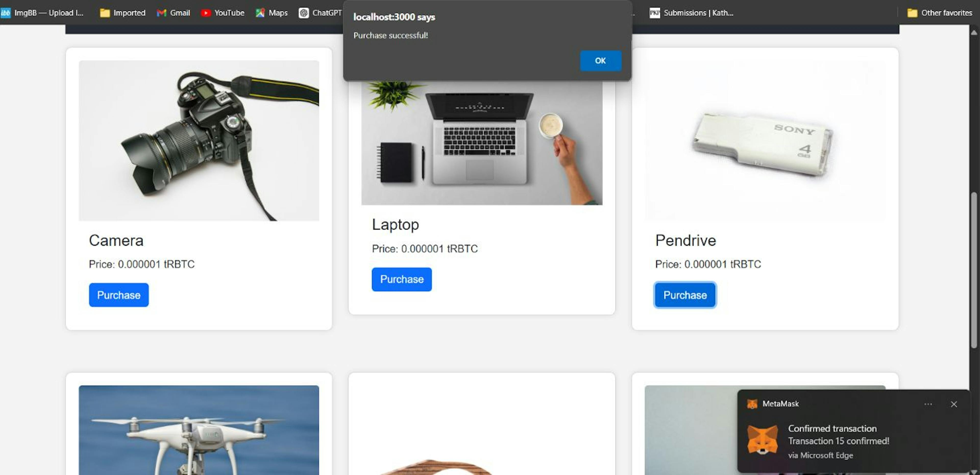This screenshot has height=475, width=980.
Task: Purchase the Laptop product
Action: (402, 279)
